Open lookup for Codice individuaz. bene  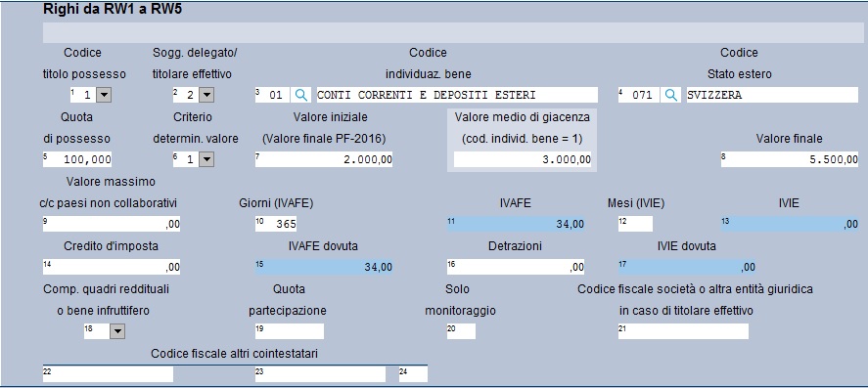[301, 95]
